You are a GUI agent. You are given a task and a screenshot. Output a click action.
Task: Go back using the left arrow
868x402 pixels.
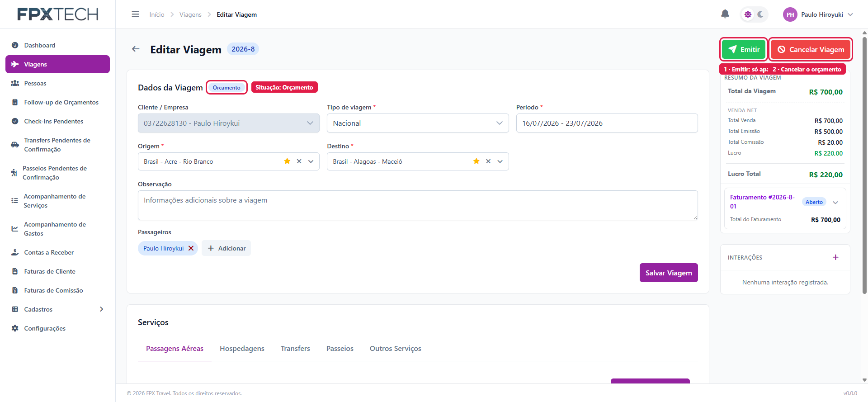[x=136, y=49]
